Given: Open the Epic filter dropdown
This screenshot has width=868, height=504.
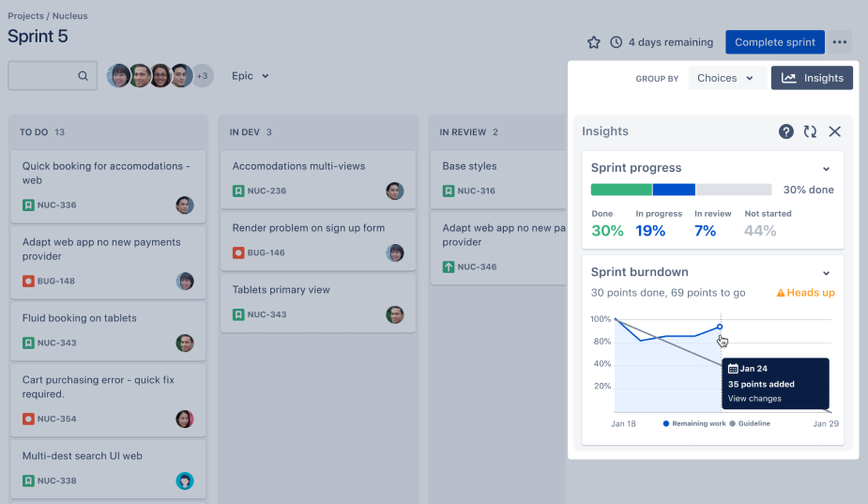Looking at the screenshot, I should point(251,76).
